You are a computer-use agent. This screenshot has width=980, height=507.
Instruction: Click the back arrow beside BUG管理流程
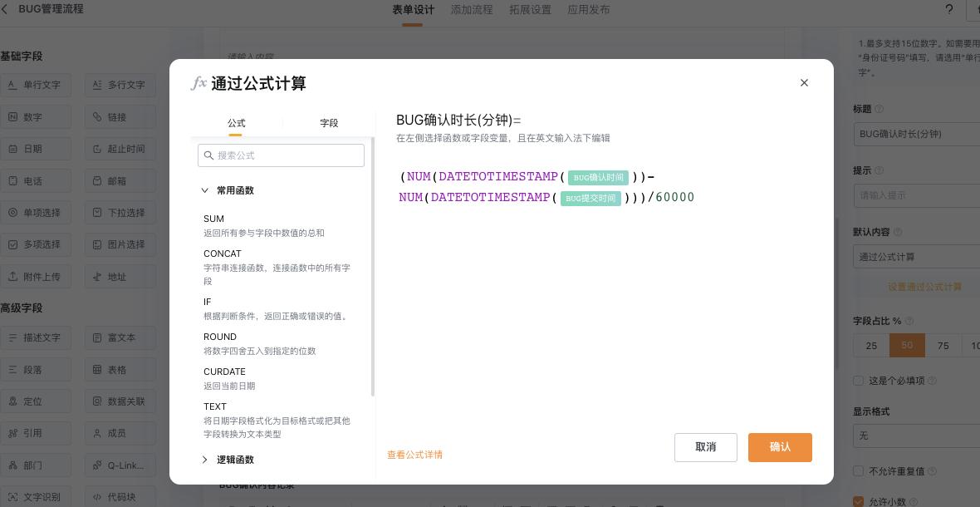tap(7, 9)
